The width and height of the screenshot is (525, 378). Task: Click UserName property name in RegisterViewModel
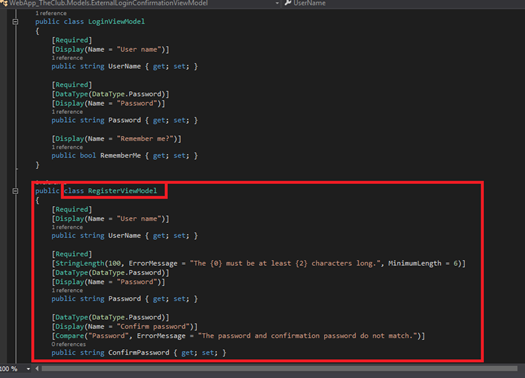[125, 236]
